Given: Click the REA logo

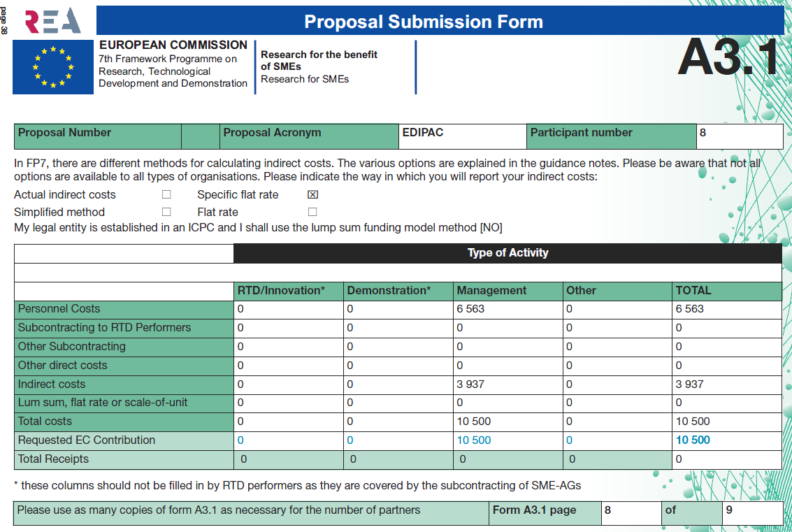Looking at the screenshot, I should 53,21.
